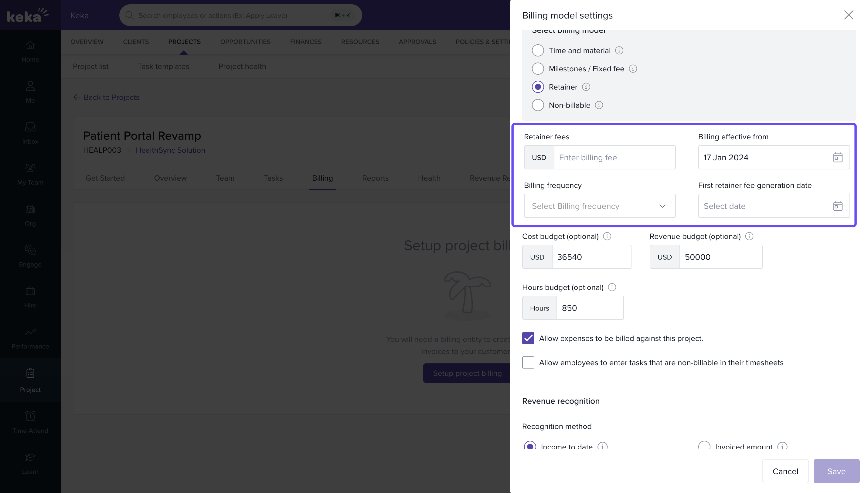
Task: Click the Retainer info icon
Action: (x=586, y=87)
